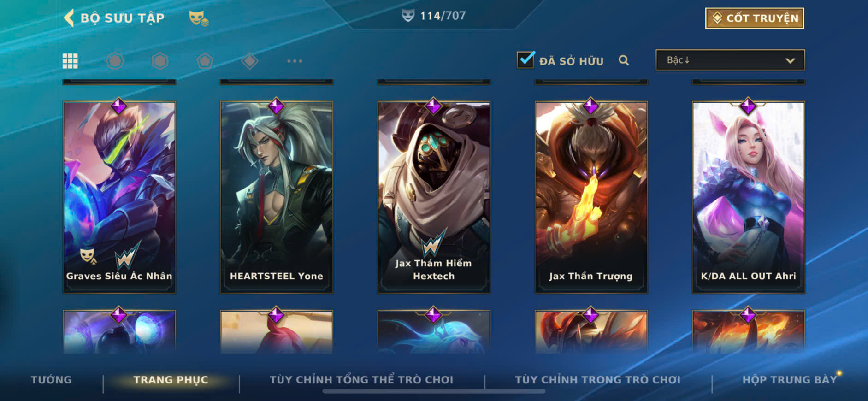
Task: Open the Bậc sort dropdown
Action: point(730,60)
